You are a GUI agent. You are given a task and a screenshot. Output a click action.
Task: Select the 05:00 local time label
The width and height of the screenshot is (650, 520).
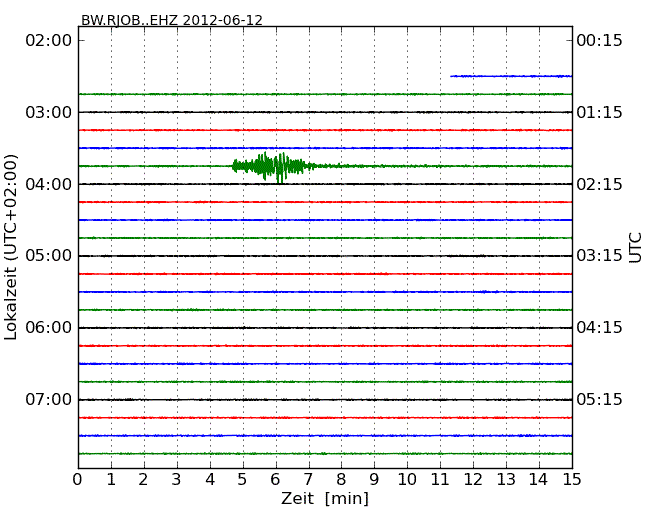(x=49, y=256)
